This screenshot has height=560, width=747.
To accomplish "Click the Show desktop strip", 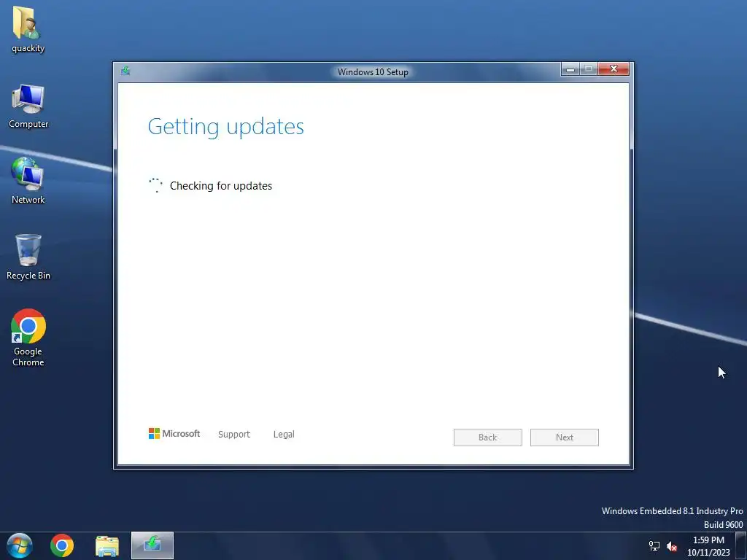I will click(x=741, y=545).
